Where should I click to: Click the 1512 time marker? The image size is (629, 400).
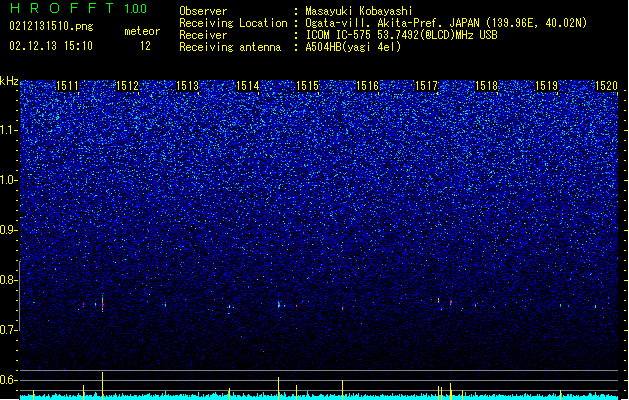click(128, 86)
